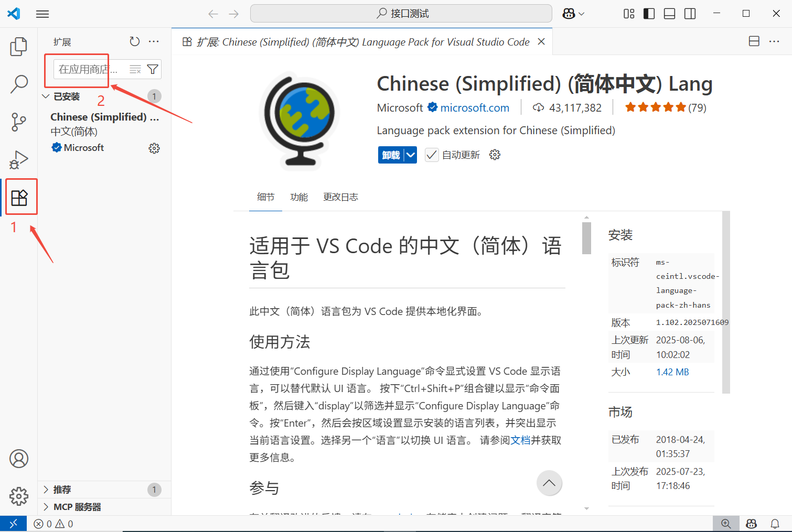This screenshot has width=792, height=532.
Task: Click the ms-ceintl.vscode-language-pack-zh-hans identifier
Action: [x=687, y=284]
